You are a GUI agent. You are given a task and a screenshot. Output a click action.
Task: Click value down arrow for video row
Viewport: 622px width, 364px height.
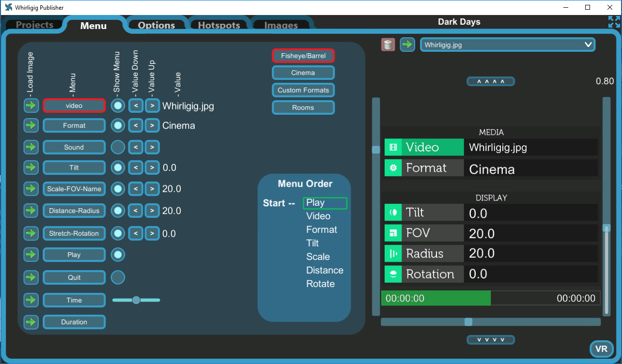click(136, 106)
